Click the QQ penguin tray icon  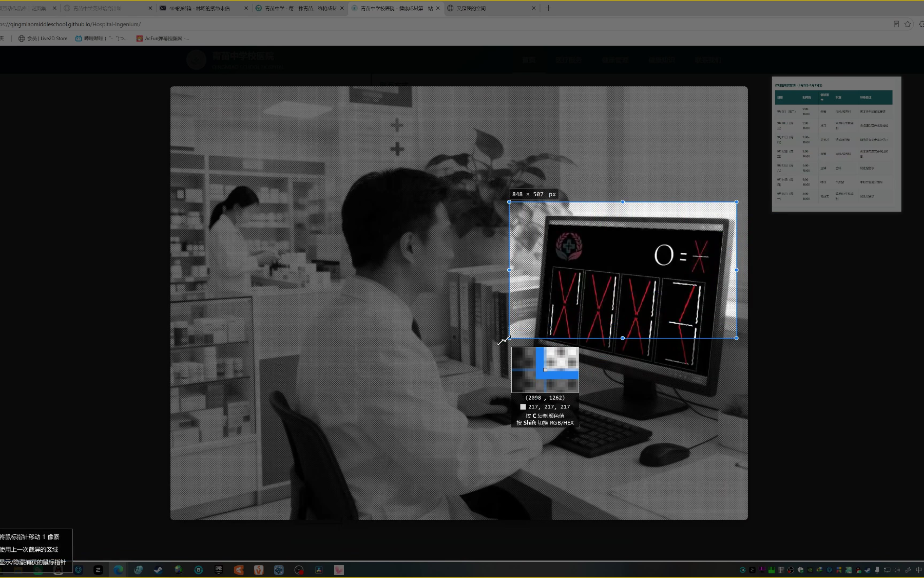[x=858, y=570]
